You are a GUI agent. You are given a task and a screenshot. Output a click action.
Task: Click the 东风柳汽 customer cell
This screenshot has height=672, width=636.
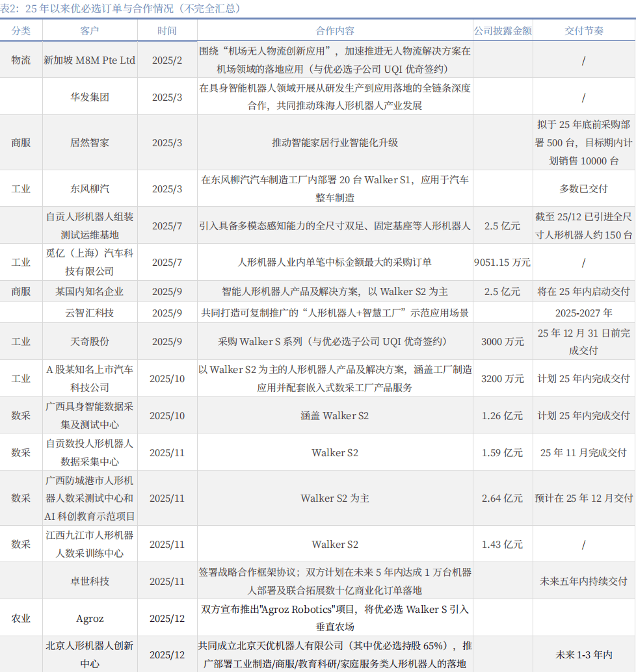click(x=90, y=188)
